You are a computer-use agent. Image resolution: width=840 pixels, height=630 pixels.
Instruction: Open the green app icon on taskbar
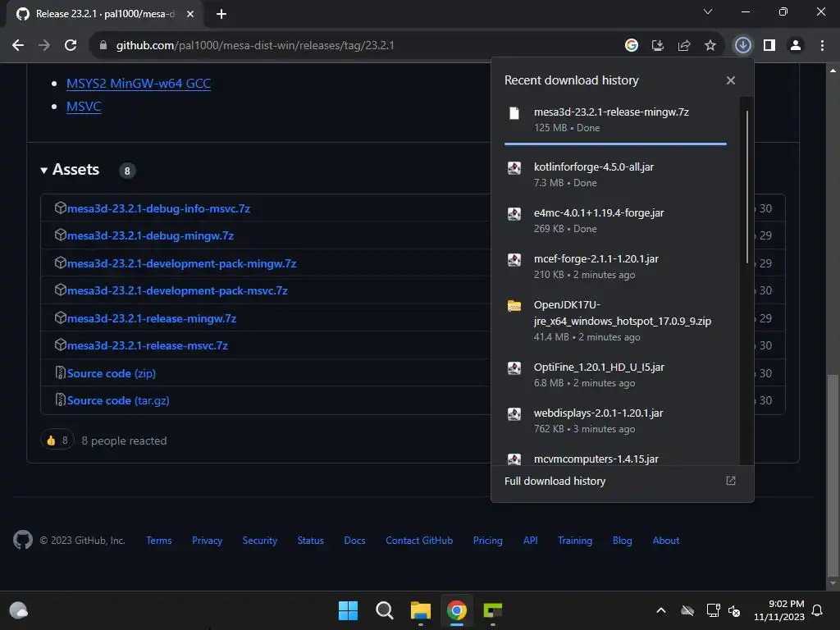[x=493, y=610]
